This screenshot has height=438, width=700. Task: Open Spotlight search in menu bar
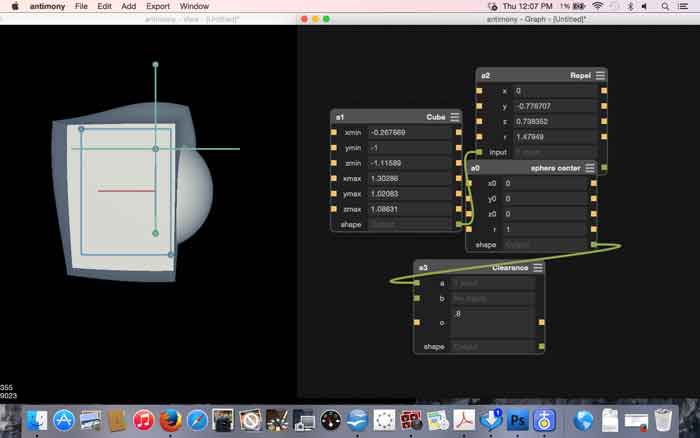click(x=665, y=6)
